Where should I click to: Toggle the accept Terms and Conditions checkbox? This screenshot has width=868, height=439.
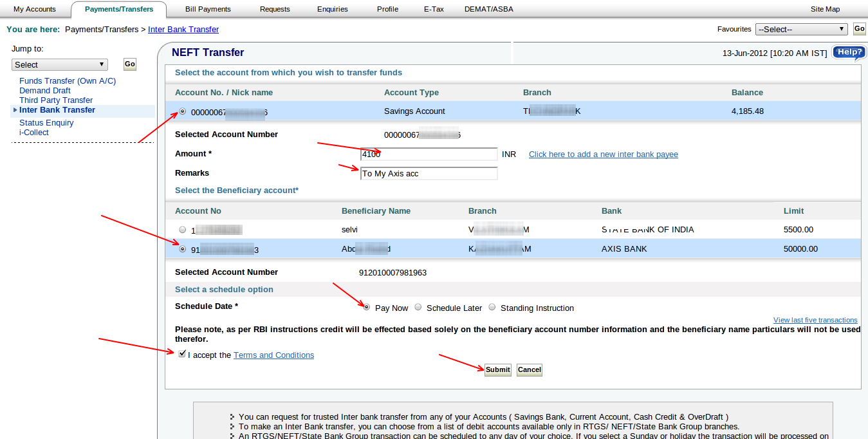183,353
